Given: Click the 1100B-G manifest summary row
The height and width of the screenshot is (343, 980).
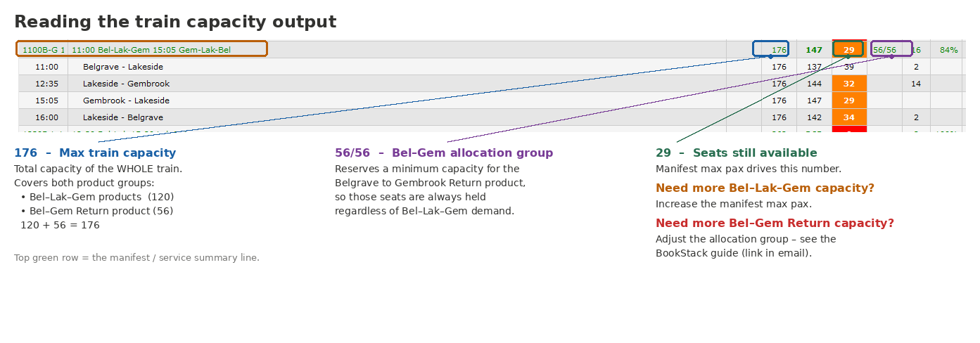Looking at the screenshot, I should (x=492, y=49).
